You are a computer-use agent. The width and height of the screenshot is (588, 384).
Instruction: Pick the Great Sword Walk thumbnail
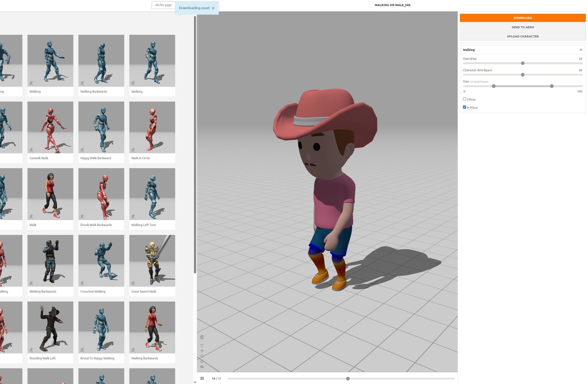(152, 261)
